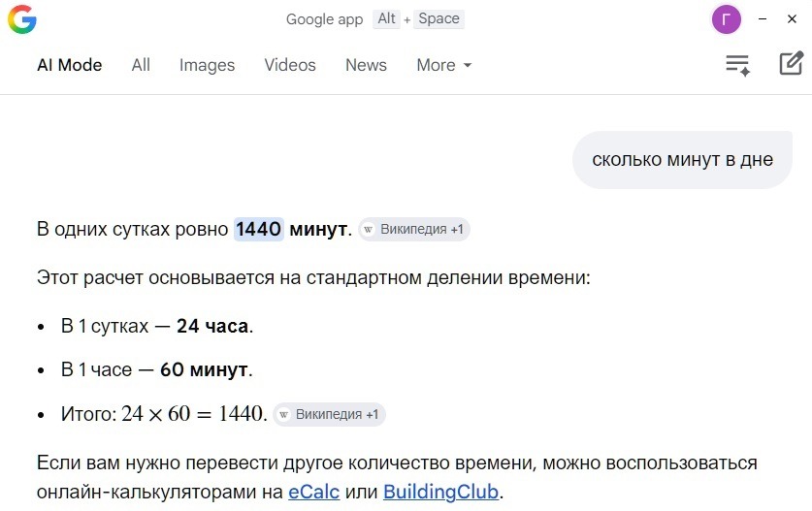Click the query bubble сколько минут в дне
This screenshot has height=511, width=812.
tap(682, 160)
